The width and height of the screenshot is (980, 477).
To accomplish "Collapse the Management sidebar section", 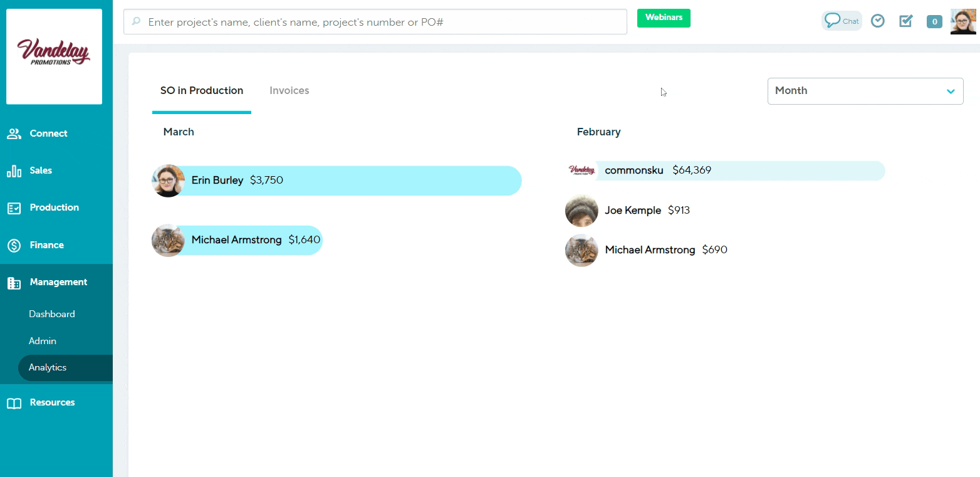I will (x=58, y=283).
